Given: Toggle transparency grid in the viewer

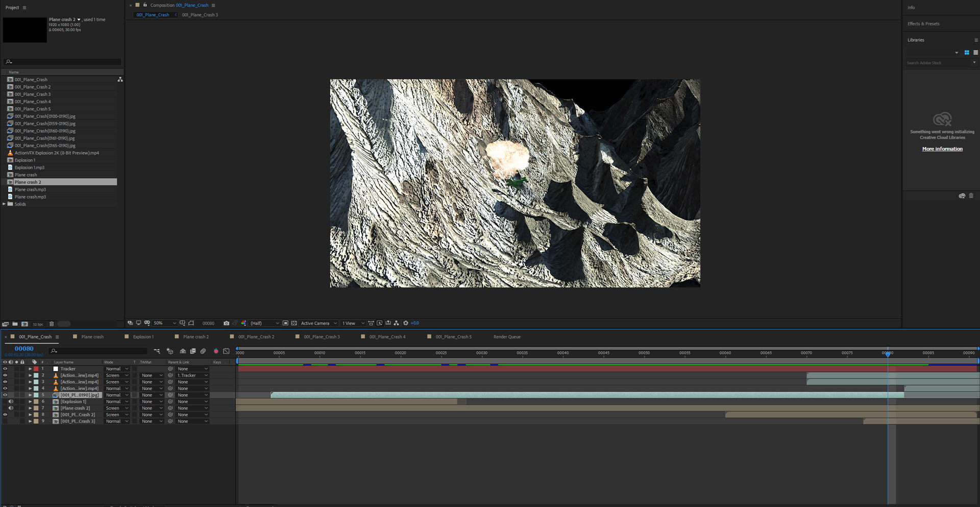Looking at the screenshot, I should point(294,323).
